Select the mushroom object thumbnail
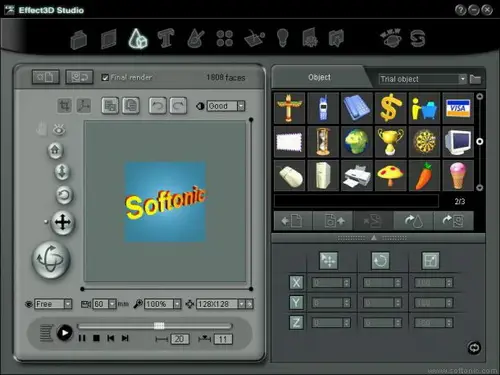Viewport: 500px width, 375px height. coord(391,175)
